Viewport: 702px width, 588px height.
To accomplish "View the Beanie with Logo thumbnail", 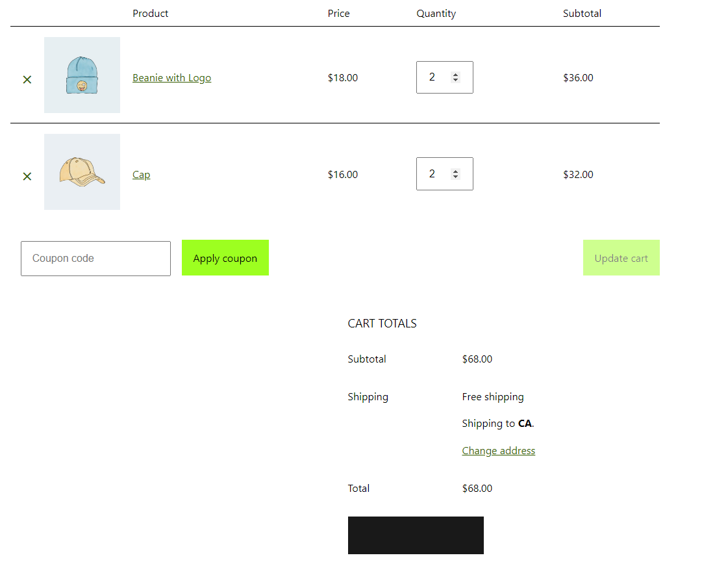I will coord(82,75).
